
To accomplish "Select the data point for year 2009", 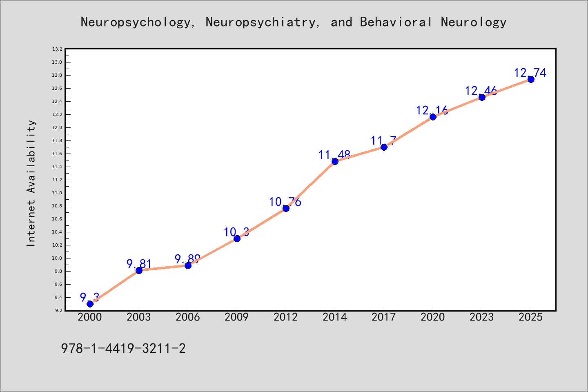I will tap(237, 238).
